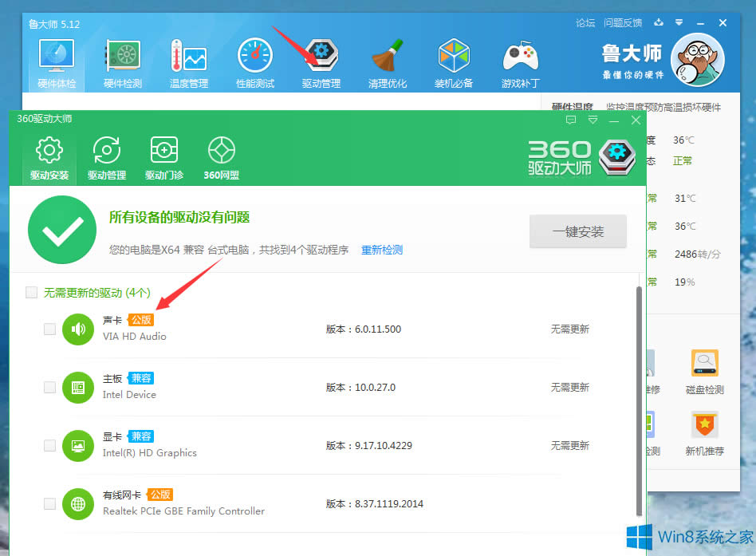
Task: Click 无需更新 status in the 声卡 row
Action: point(570,329)
